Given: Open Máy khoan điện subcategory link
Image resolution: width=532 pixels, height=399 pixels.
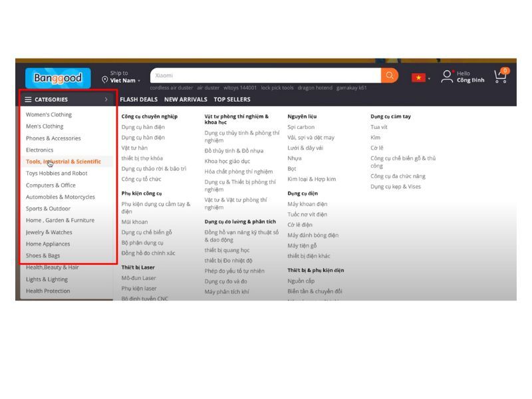Looking at the screenshot, I should point(307,204).
